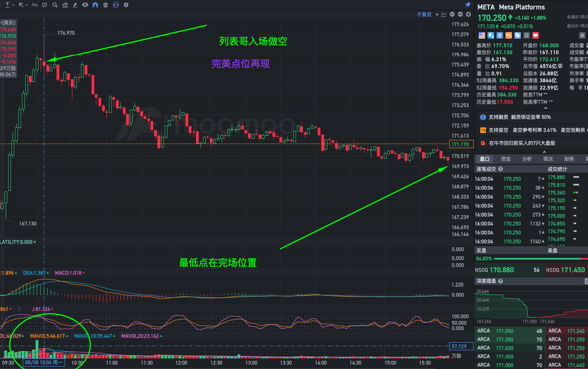588x369 pixels.
Task: Switch to the 盘口 tab
Action: click(x=485, y=159)
